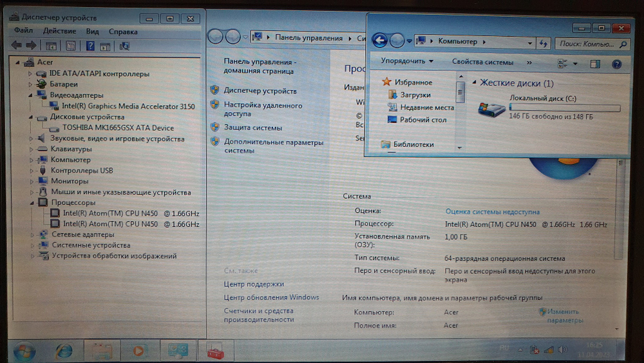Open Windows Explorer taskbar icon

click(102, 351)
